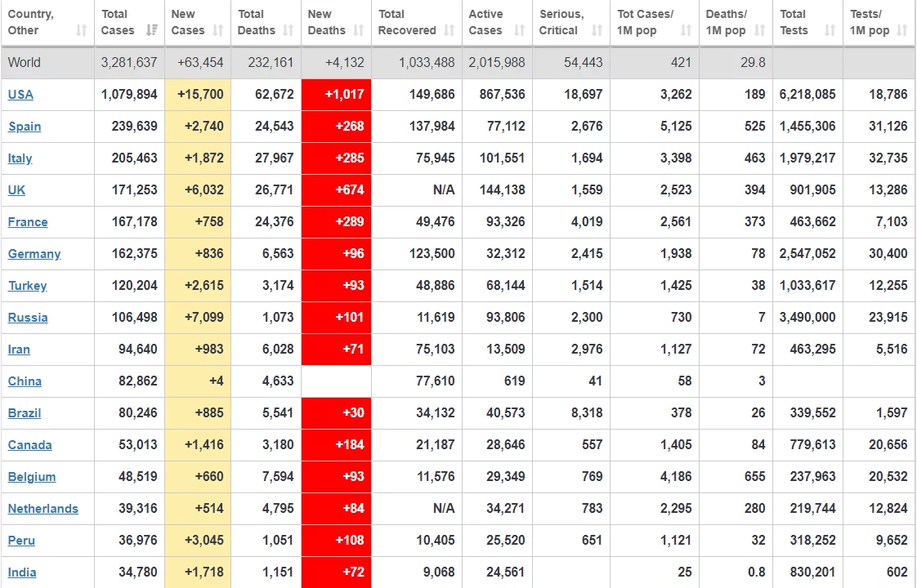Select Netherlands total recovered N/A cell
Screen dimensions: 917x588
pos(417,509)
